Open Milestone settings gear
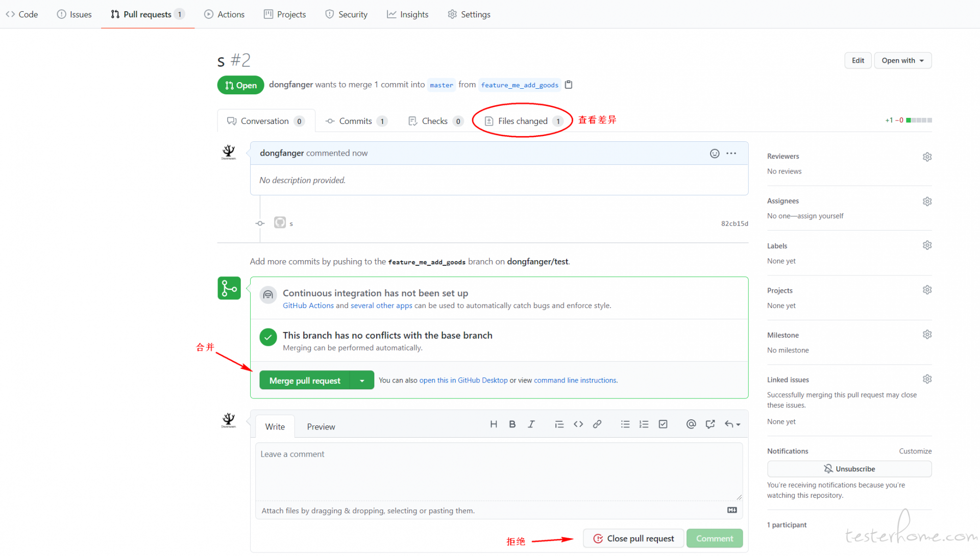Image resolution: width=980 pixels, height=556 pixels. [x=927, y=335]
